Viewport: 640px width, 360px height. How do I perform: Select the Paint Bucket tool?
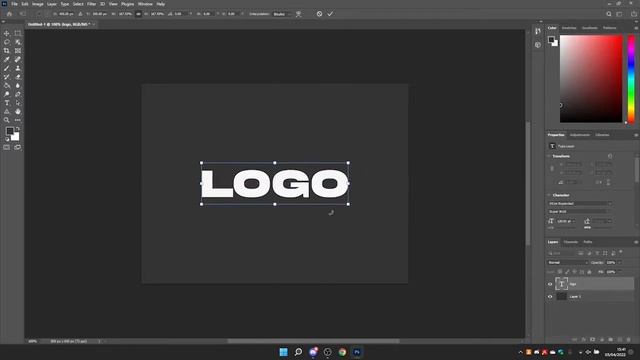click(x=7, y=85)
